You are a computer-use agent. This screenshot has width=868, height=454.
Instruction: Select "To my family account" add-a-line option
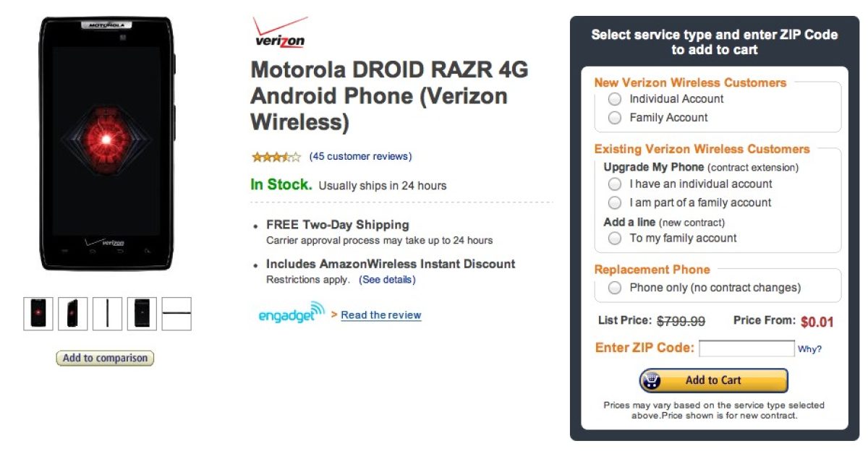pos(615,238)
